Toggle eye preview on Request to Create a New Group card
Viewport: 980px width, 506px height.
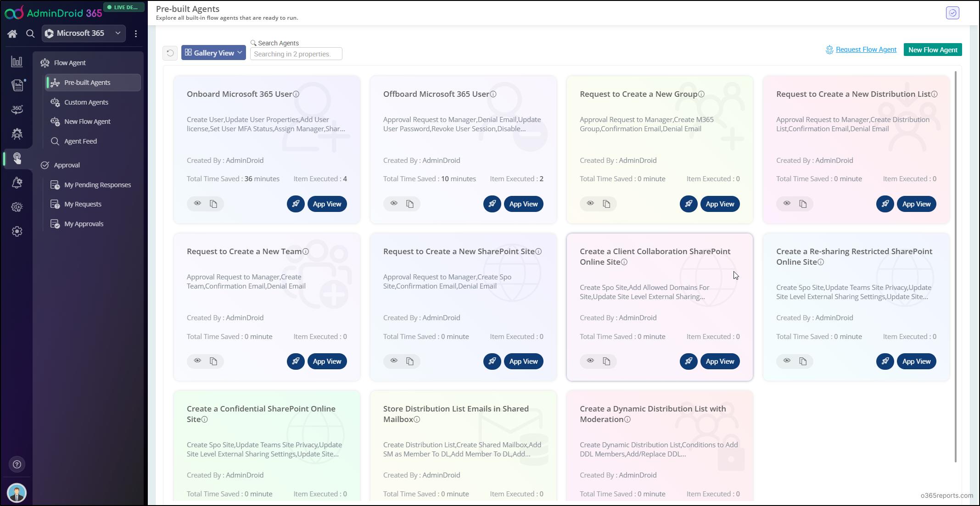[x=590, y=203]
